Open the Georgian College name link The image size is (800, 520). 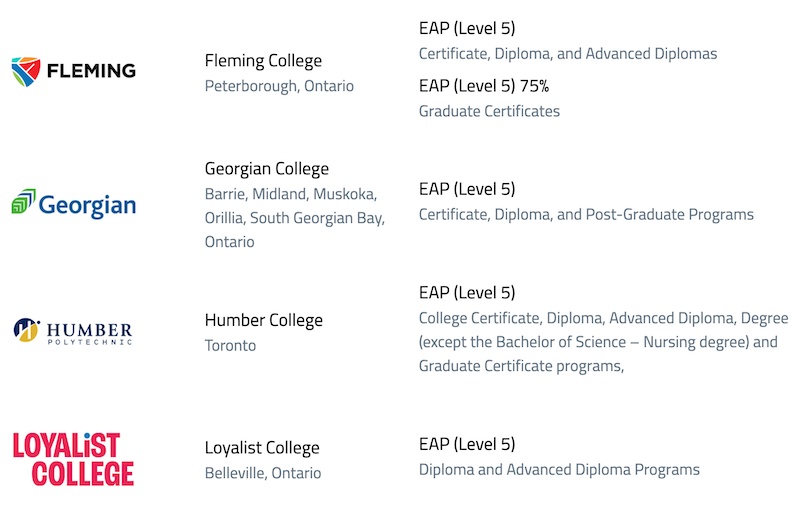[x=267, y=169]
